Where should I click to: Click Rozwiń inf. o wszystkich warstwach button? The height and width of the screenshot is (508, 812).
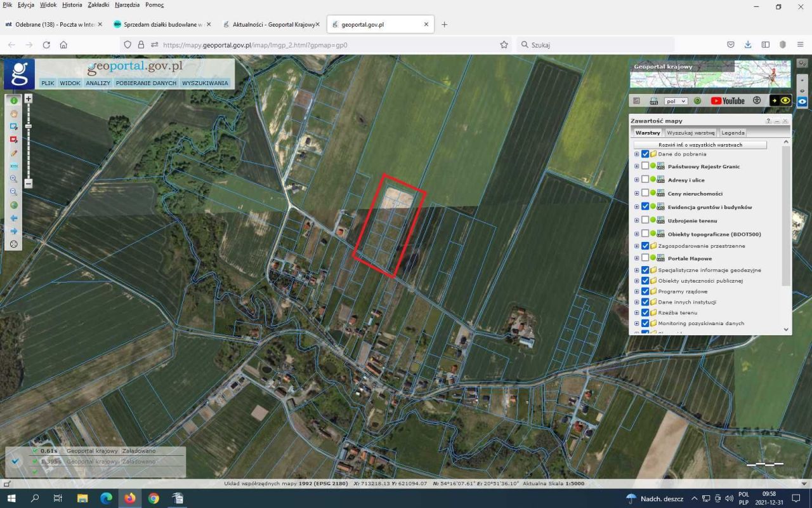[x=700, y=145]
